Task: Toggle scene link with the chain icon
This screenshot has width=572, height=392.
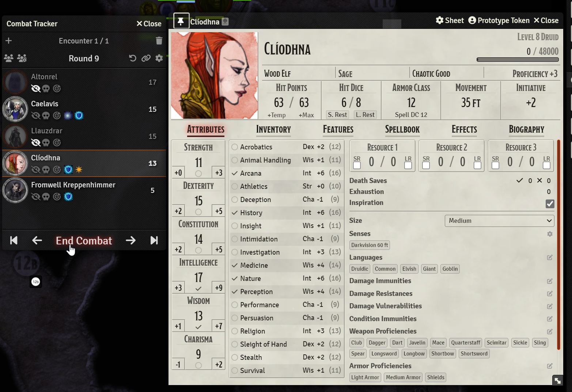Action: [x=146, y=58]
